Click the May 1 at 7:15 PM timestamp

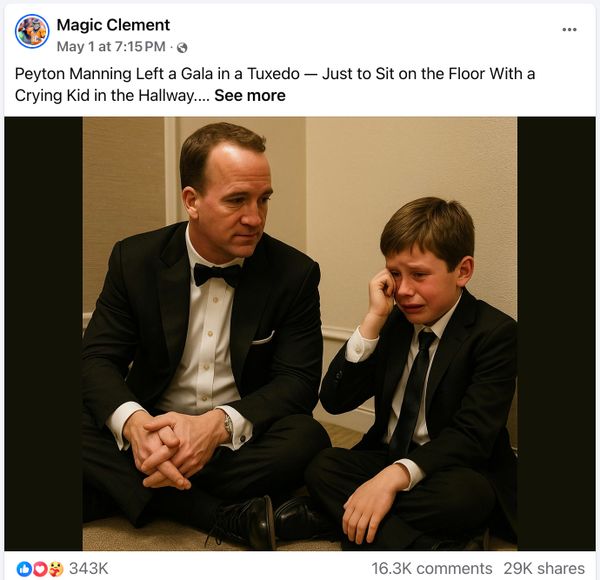(x=111, y=47)
